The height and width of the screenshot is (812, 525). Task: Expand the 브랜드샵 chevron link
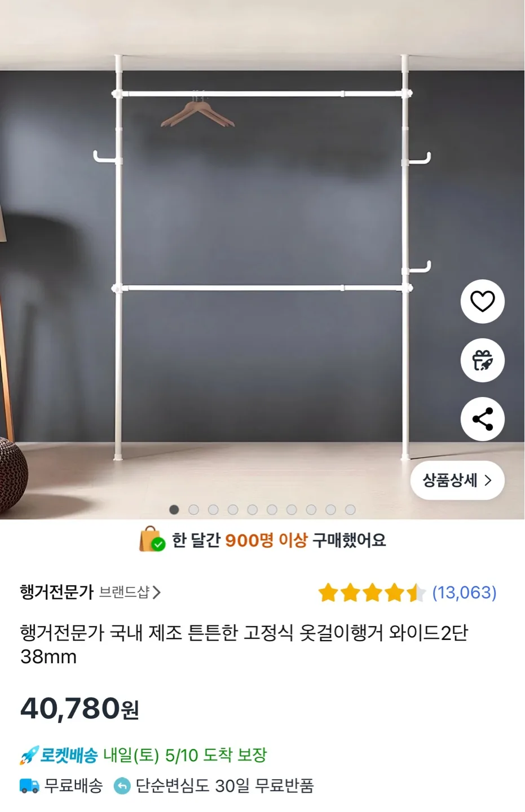tap(130, 592)
